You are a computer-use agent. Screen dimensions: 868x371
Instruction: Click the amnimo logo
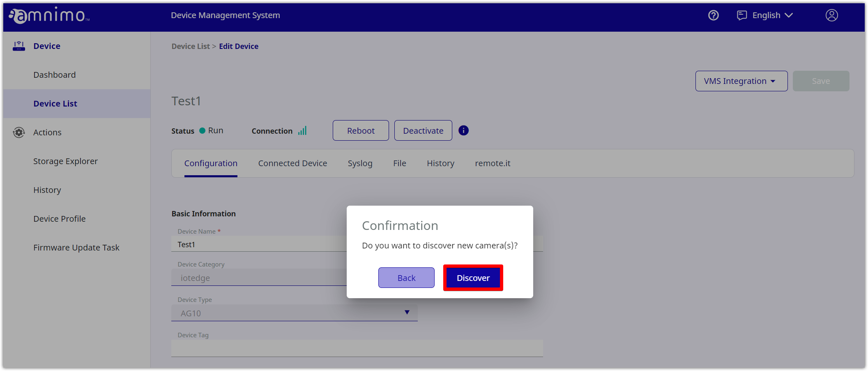pos(49,16)
